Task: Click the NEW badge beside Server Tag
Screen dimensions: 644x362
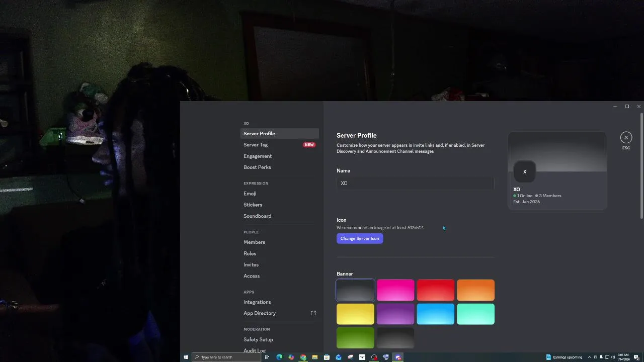Action: (x=309, y=145)
